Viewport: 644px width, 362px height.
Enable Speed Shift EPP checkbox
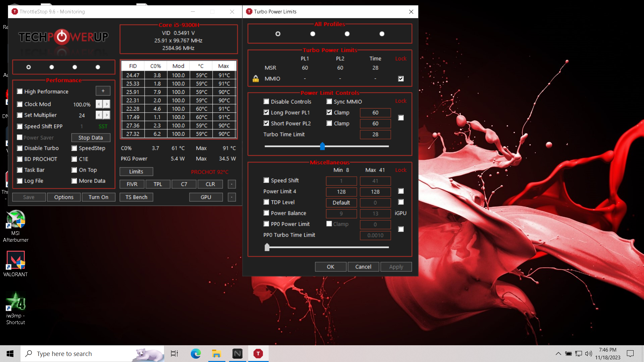[20, 126]
